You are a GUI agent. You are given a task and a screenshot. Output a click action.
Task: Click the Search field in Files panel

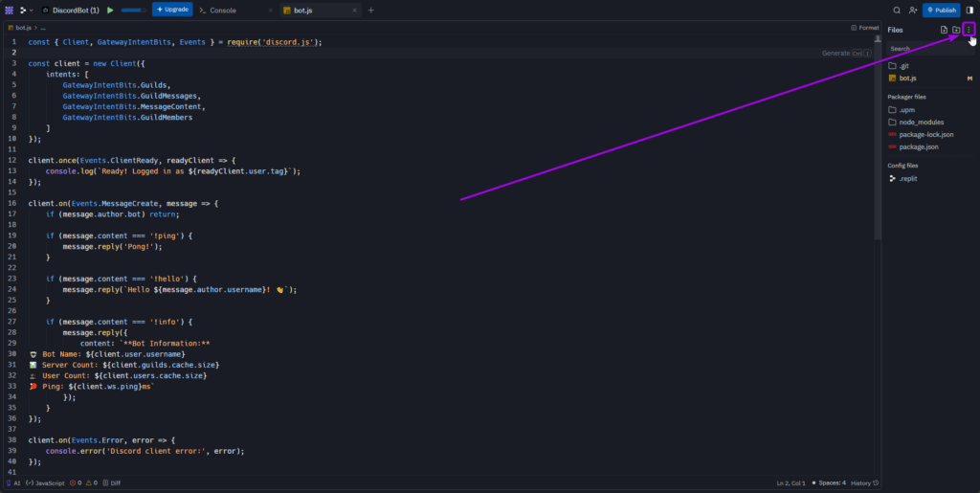(928, 48)
